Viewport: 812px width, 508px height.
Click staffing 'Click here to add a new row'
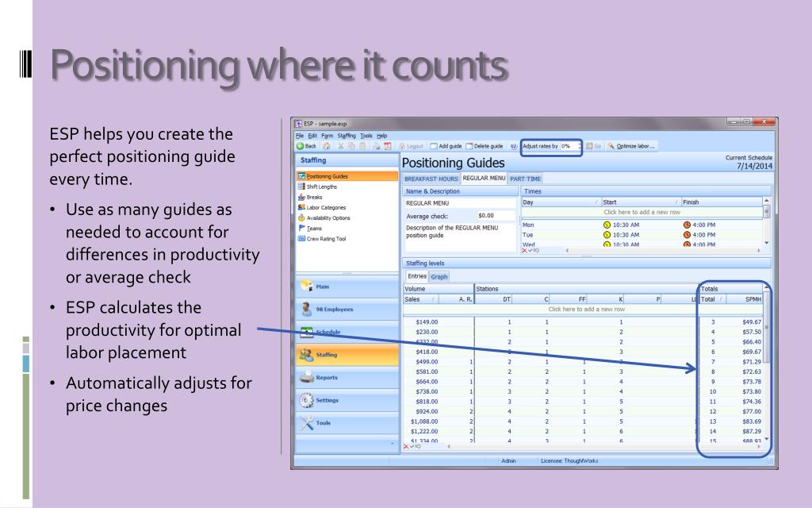point(586,309)
